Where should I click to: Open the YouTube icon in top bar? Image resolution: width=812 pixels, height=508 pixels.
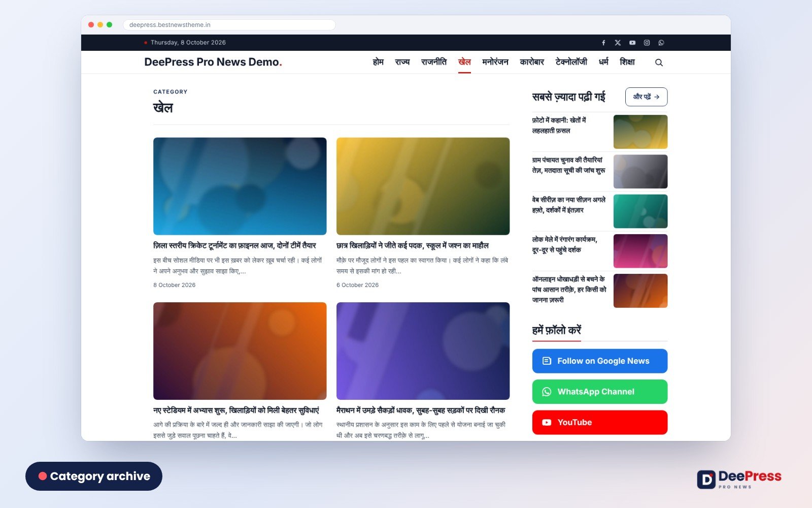(x=632, y=43)
